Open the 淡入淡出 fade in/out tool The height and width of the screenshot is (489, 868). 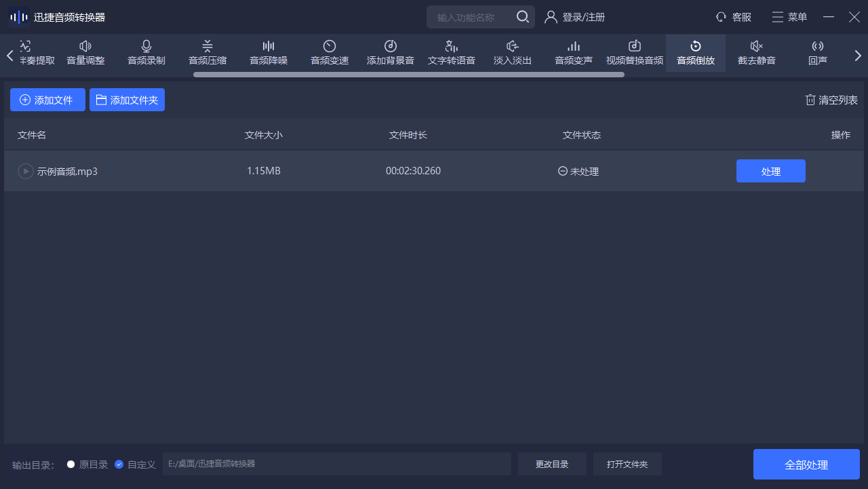coord(513,53)
